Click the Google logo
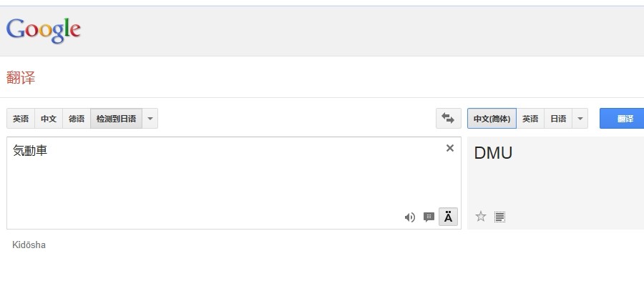The width and height of the screenshot is (644, 286). (44, 30)
